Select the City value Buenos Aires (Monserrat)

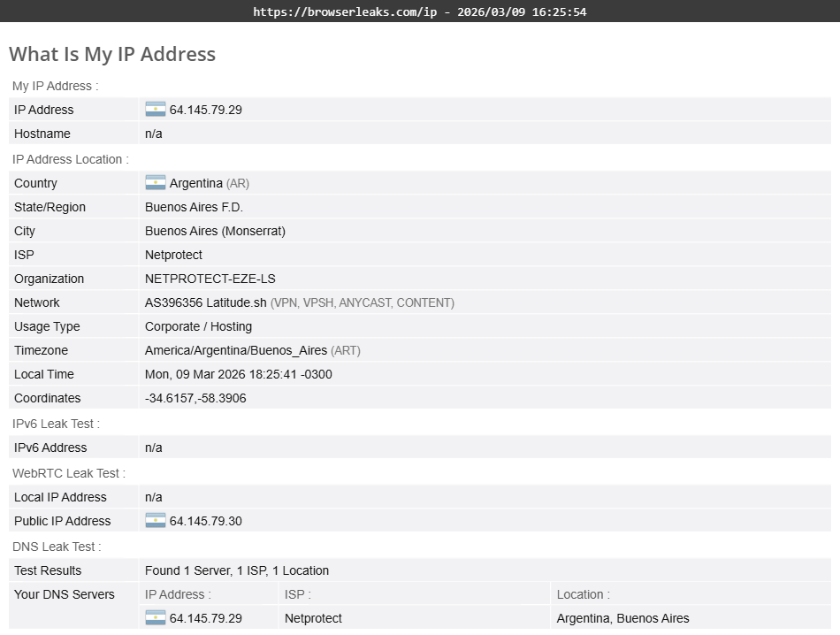(215, 231)
